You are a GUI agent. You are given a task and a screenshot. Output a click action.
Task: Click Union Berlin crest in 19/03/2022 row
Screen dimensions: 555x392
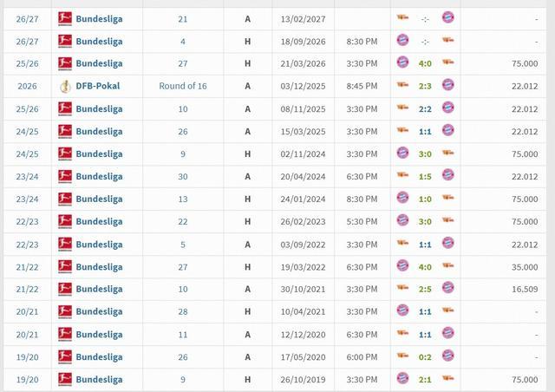click(447, 265)
